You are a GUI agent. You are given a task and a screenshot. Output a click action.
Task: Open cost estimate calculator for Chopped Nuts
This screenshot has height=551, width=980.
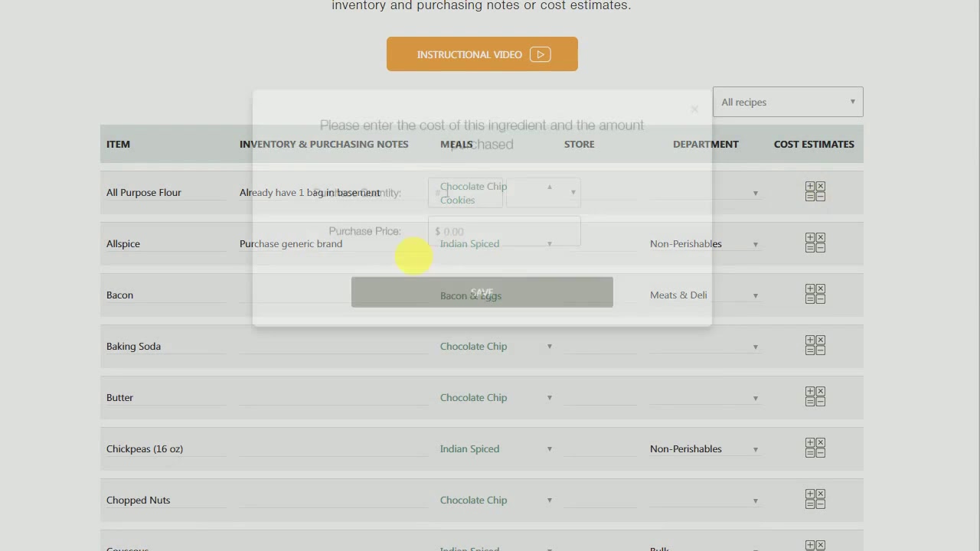point(815,499)
